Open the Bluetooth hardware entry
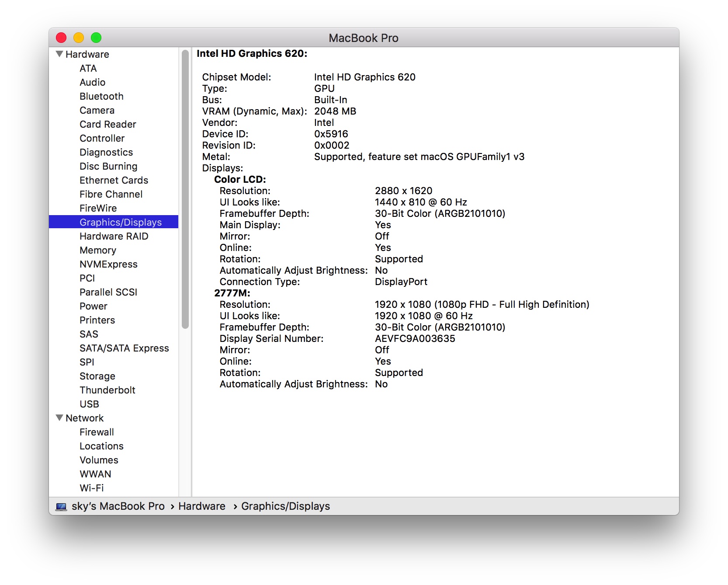 point(101,96)
